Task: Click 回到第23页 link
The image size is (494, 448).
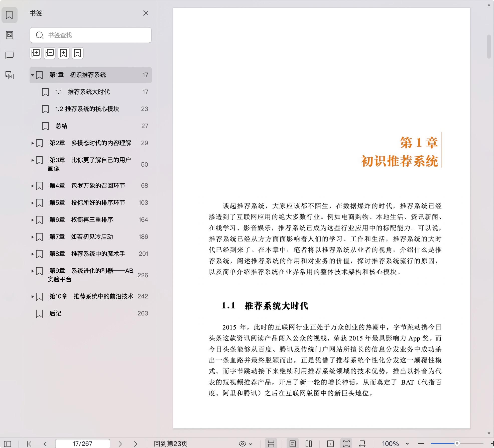Action: click(x=171, y=444)
